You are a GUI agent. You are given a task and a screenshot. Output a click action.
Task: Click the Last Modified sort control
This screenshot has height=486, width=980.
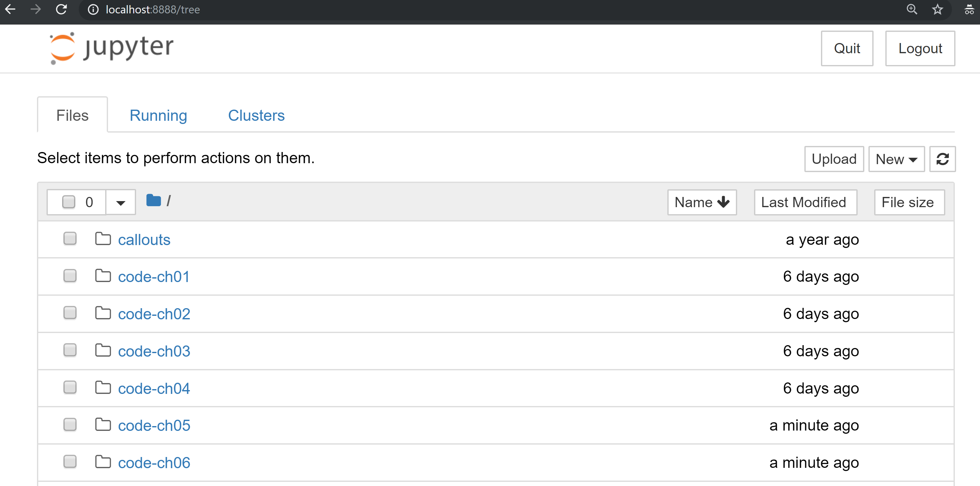click(805, 202)
